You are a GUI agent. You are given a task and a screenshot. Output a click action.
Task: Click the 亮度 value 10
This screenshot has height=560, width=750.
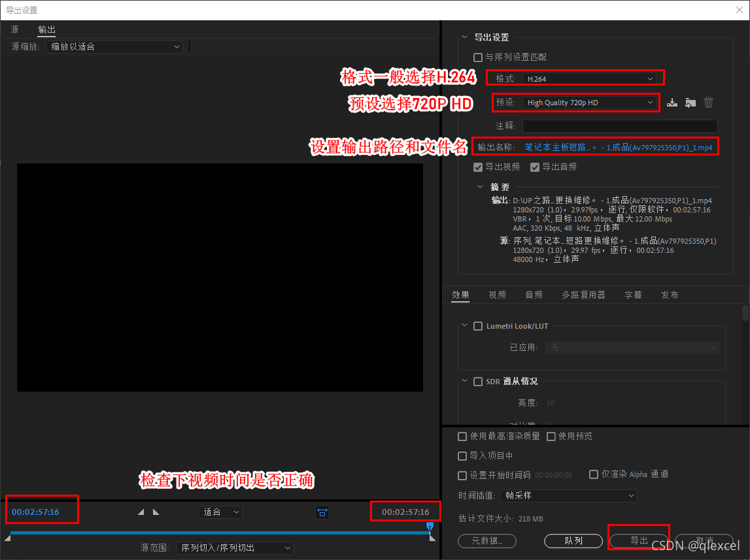(x=551, y=403)
